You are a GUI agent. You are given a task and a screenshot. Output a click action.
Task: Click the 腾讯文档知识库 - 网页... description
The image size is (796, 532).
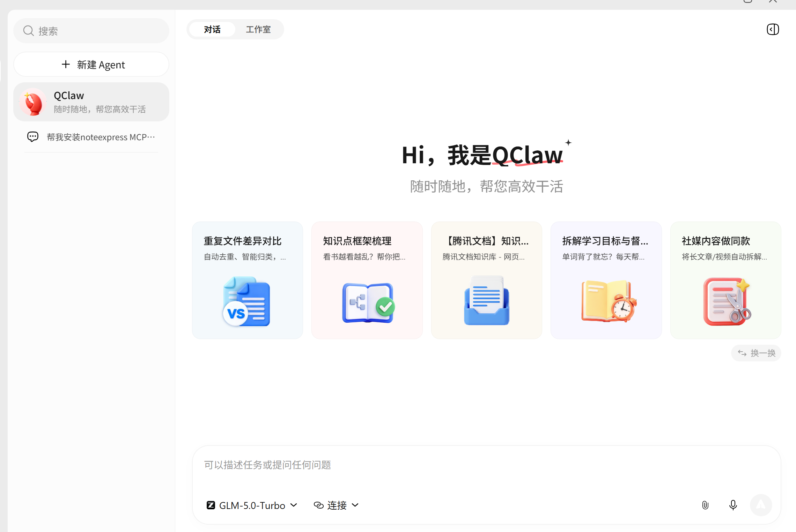pyautogui.click(x=484, y=257)
